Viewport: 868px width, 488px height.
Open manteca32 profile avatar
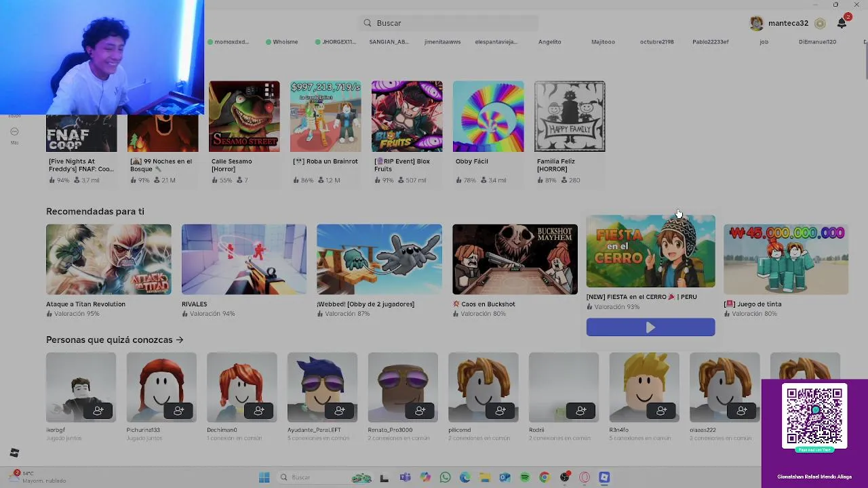click(756, 23)
